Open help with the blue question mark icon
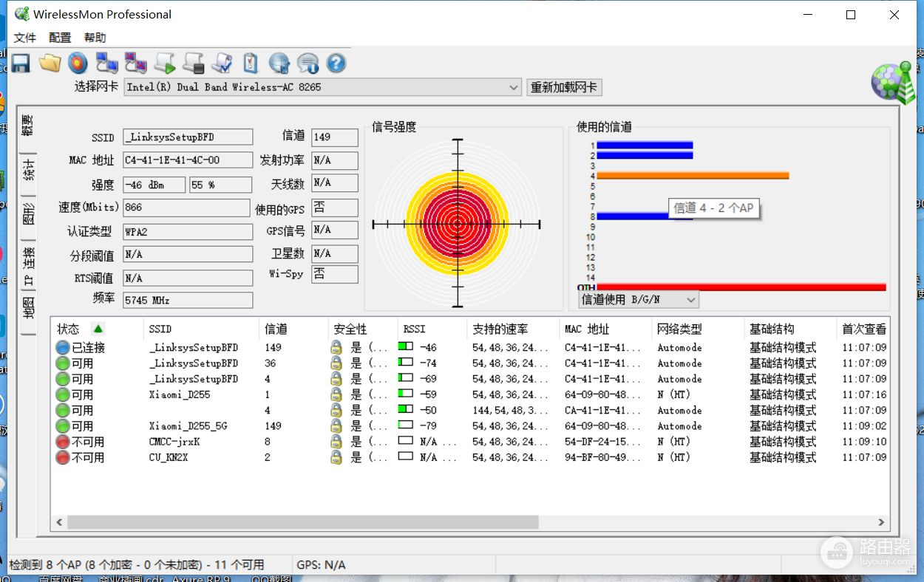 [x=336, y=64]
